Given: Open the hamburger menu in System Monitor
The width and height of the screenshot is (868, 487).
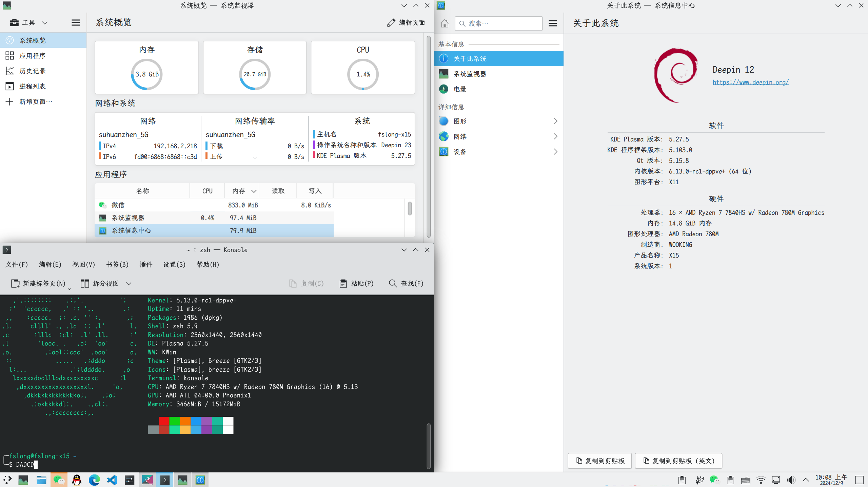Looking at the screenshot, I should tap(76, 23).
